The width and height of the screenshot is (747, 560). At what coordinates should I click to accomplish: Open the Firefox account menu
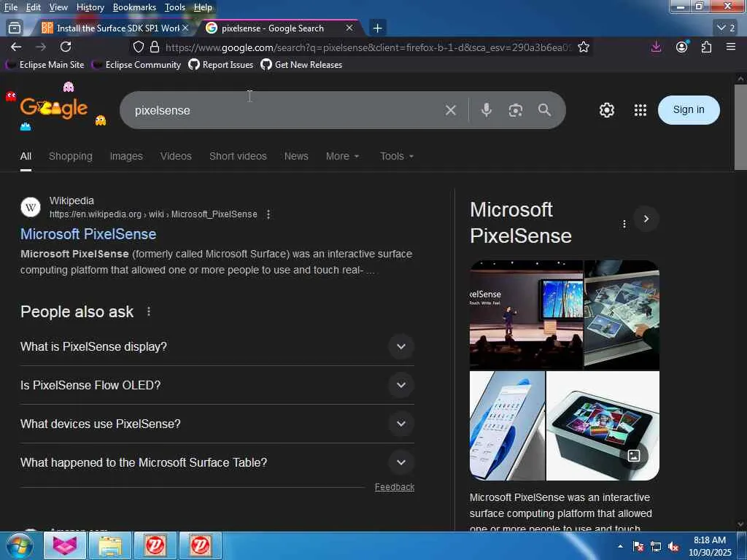(x=682, y=47)
